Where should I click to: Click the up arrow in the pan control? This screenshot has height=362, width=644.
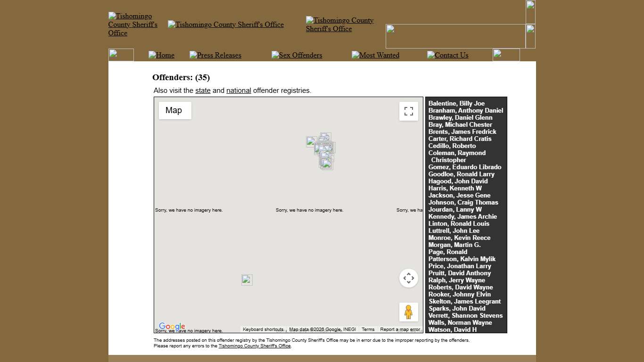click(x=408, y=272)
